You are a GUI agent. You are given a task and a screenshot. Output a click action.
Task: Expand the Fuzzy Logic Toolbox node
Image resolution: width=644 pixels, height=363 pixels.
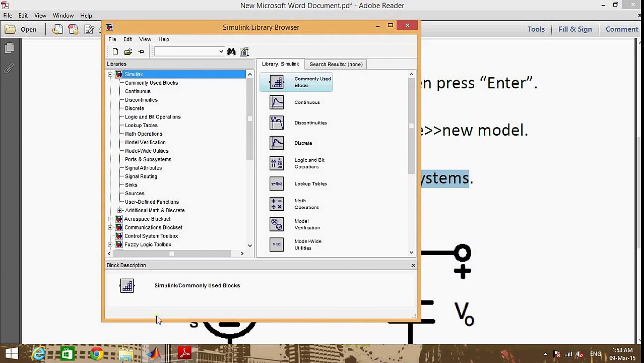pos(110,245)
